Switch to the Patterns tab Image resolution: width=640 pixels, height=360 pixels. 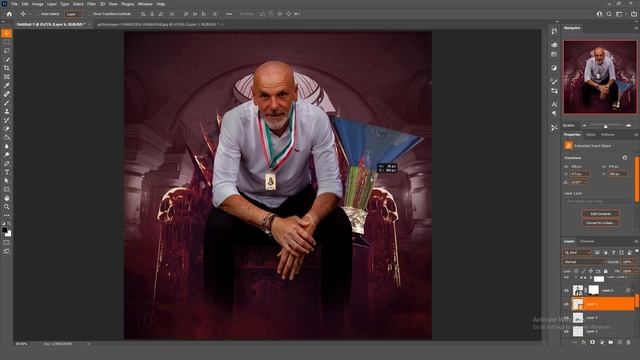coord(607,134)
